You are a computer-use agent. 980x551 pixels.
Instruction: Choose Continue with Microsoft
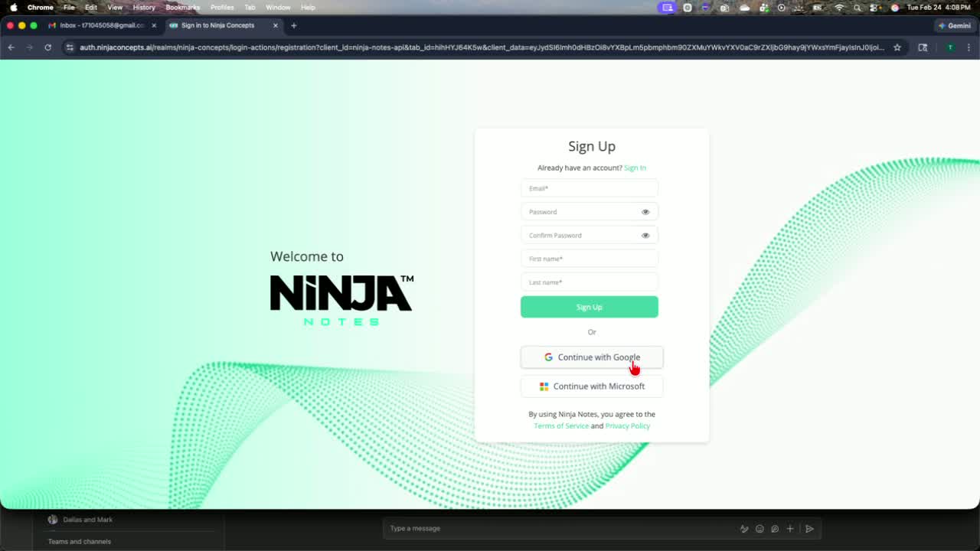592,386
